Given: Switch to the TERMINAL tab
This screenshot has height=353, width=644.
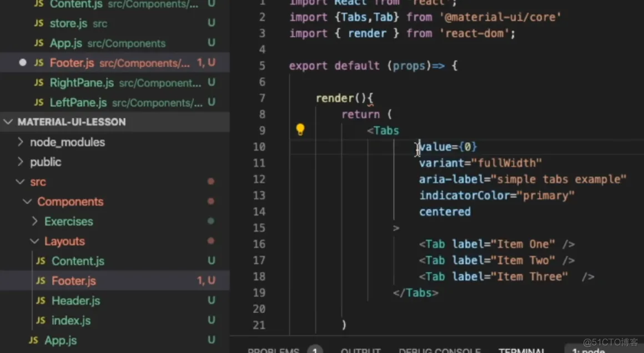Looking at the screenshot, I should point(522,350).
